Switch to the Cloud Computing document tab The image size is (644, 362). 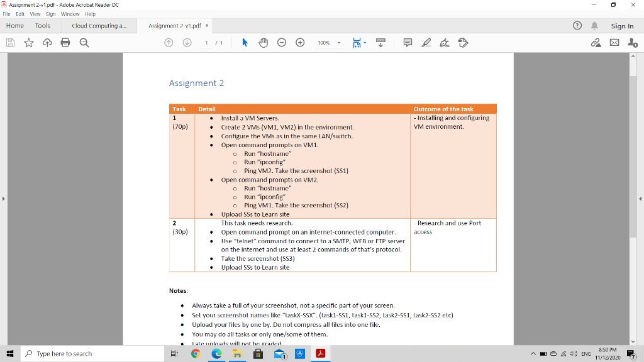(x=99, y=26)
